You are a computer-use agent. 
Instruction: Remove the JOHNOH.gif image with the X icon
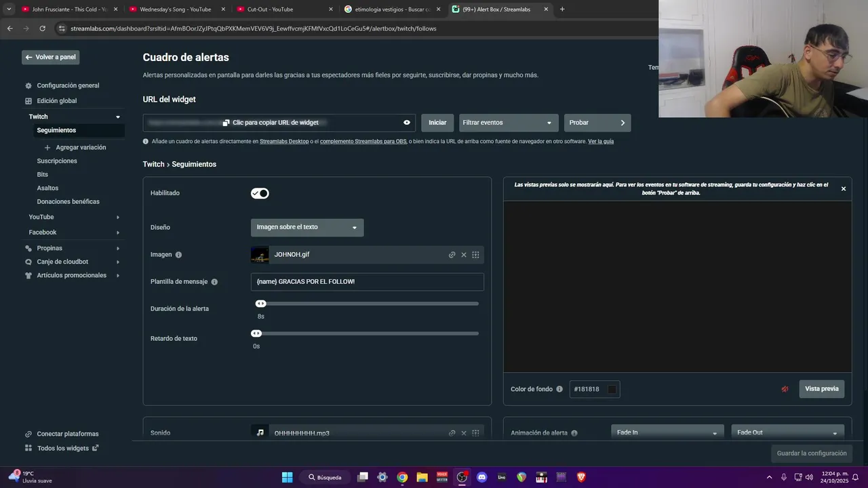(x=464, y=255)
